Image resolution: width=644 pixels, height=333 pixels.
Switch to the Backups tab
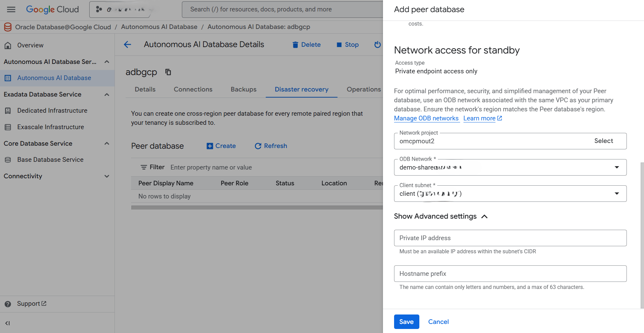click(x=243, y=89)
